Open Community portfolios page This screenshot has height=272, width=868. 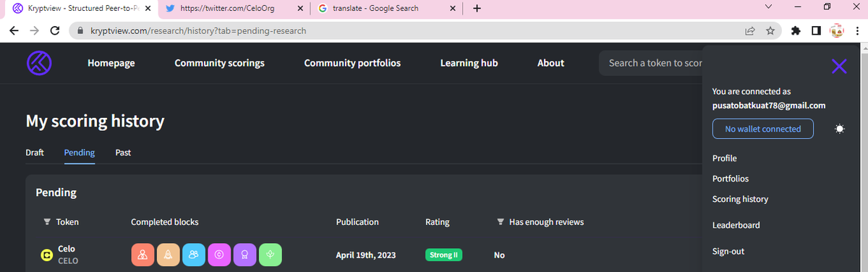click(352, 63)
